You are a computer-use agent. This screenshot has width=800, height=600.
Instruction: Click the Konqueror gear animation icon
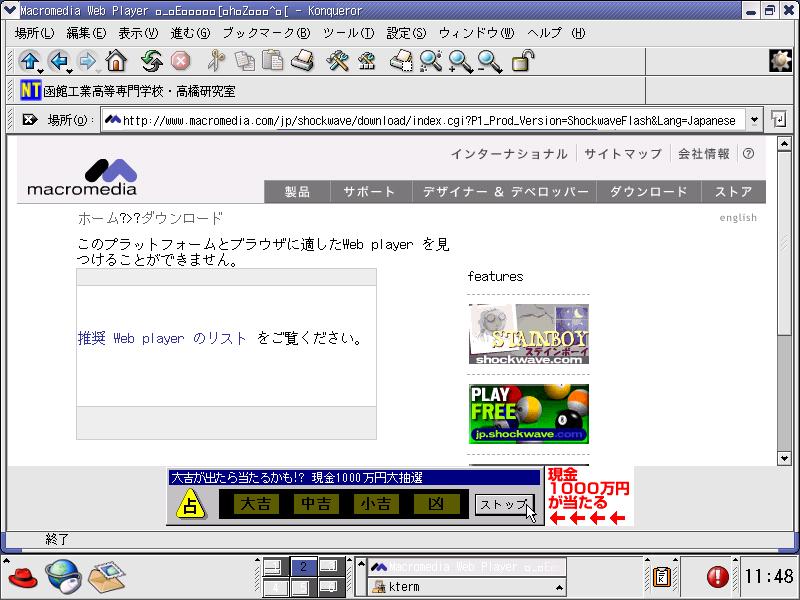point(780,61)
